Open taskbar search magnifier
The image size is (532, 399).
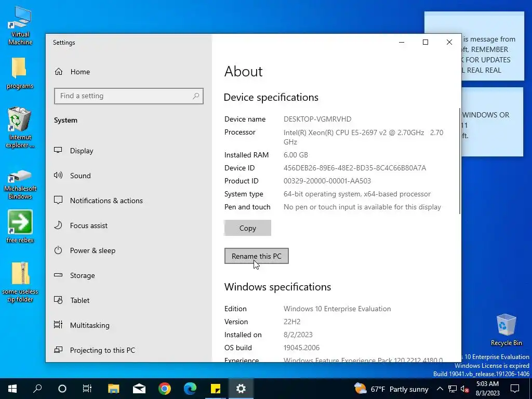click(37, 389)
